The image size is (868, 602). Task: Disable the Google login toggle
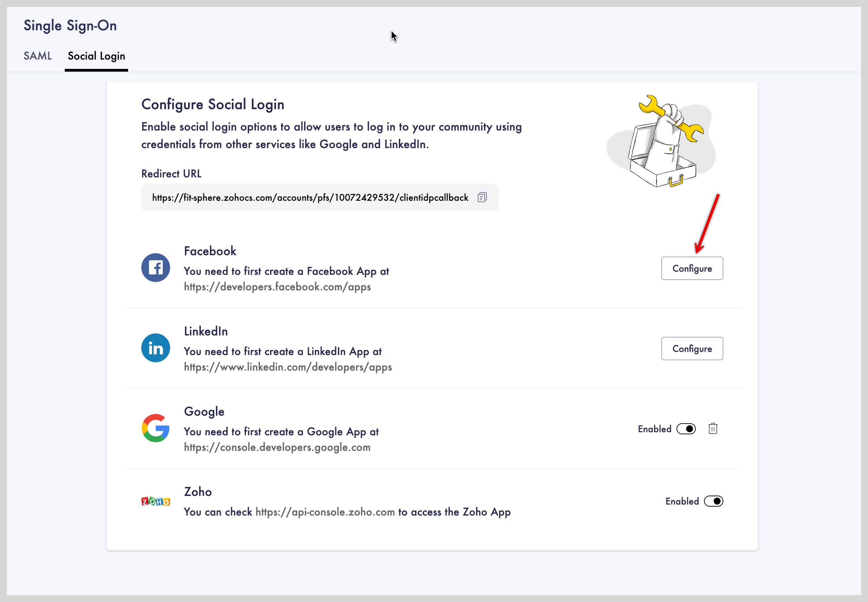coord(686,429)
